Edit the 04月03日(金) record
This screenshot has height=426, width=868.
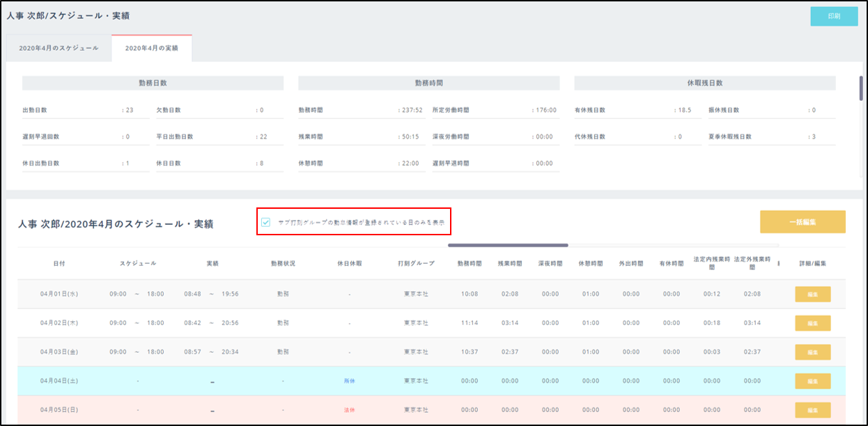[x=812, y=352]
